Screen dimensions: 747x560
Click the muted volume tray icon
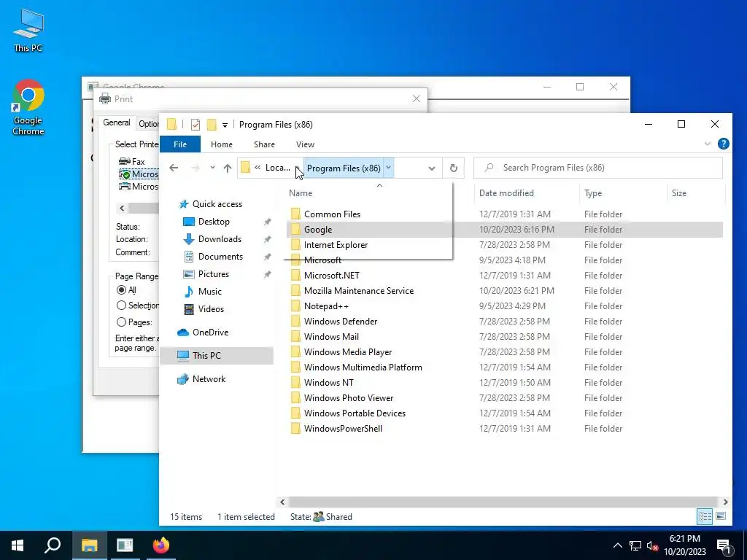point(651,545)
